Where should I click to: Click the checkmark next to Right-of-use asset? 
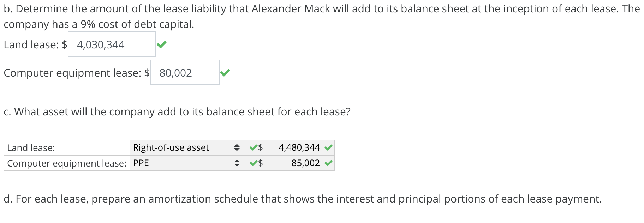pyautogui.click(x=252, y=147)
